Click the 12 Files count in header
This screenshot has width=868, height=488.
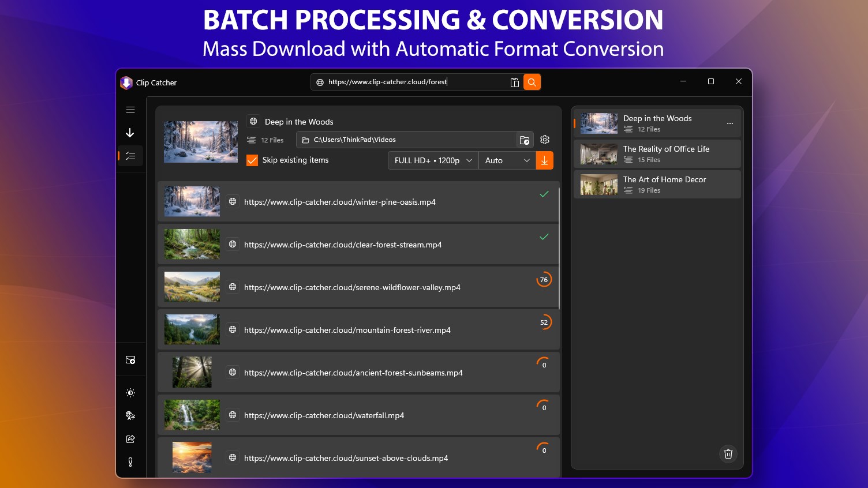(x=272, y=140)
